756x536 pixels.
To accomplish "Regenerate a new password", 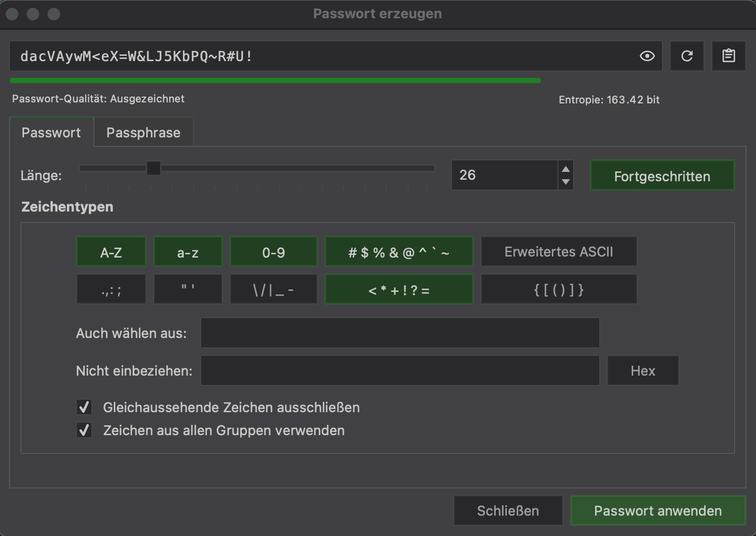I will click(687, 56).
